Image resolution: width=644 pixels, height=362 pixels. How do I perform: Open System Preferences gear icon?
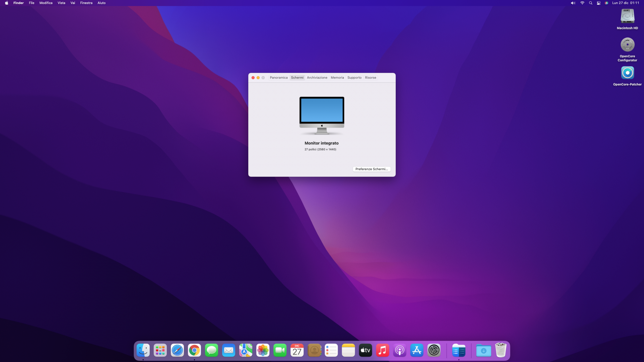click(x=434, y=350)
